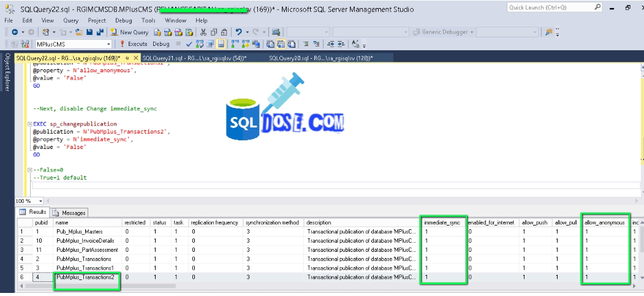Screen dimensions: 644x296
Task: Switch to the SQLQuery21.sql tab
Action: click(194, 58)
